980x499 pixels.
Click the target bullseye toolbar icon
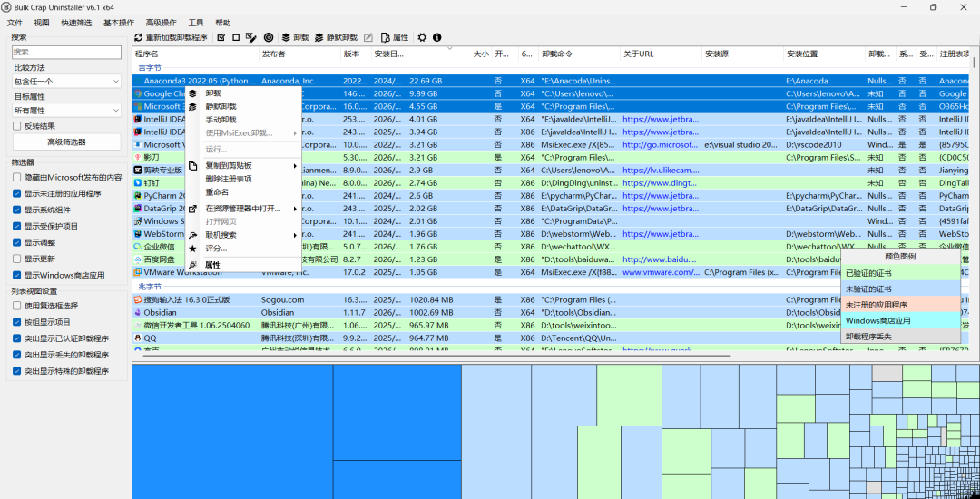[269, 37]
